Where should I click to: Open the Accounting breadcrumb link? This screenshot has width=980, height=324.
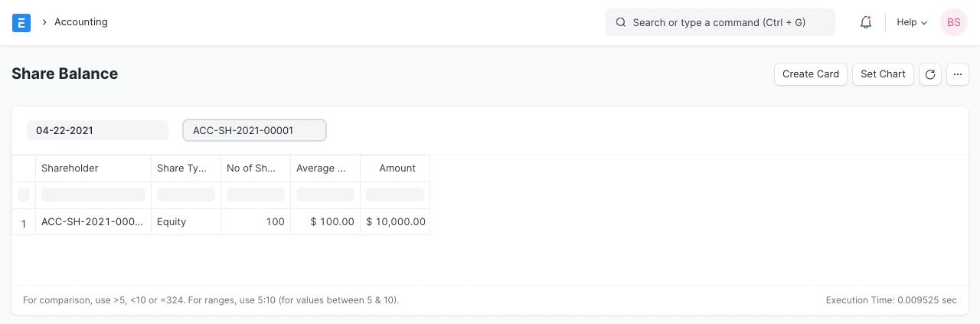80,22
